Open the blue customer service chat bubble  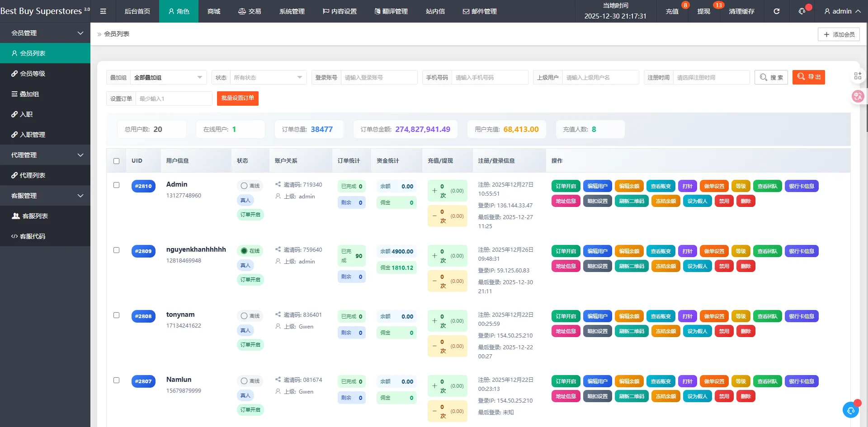click(851, 410)
